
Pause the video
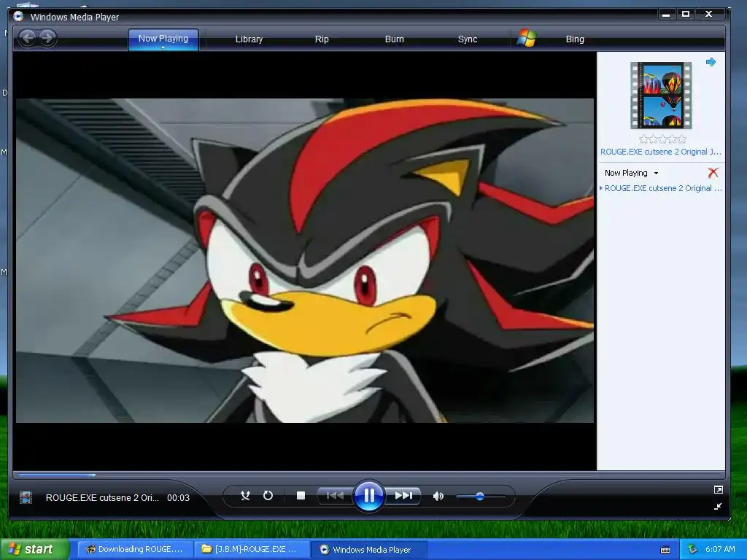click(368, 496)
